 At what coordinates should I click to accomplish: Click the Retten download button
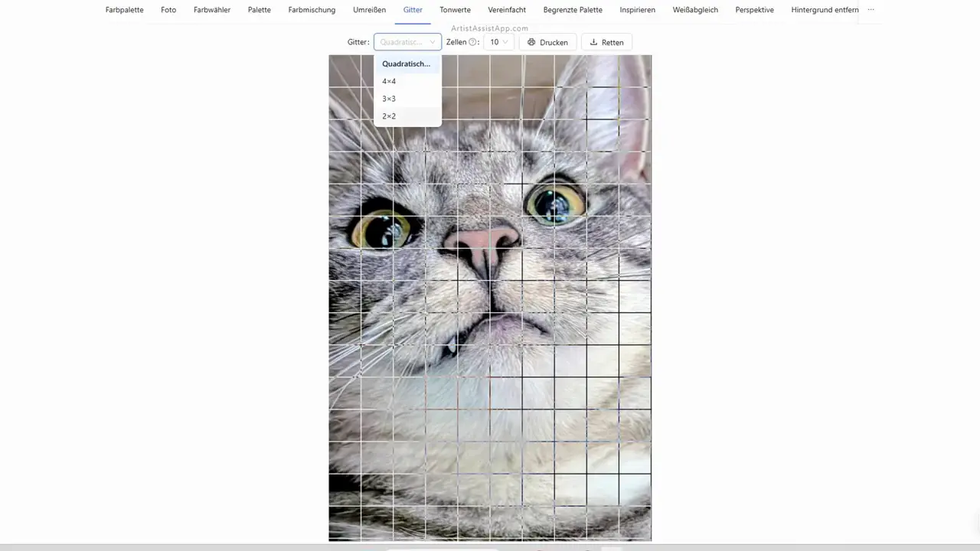pos(606,43)
